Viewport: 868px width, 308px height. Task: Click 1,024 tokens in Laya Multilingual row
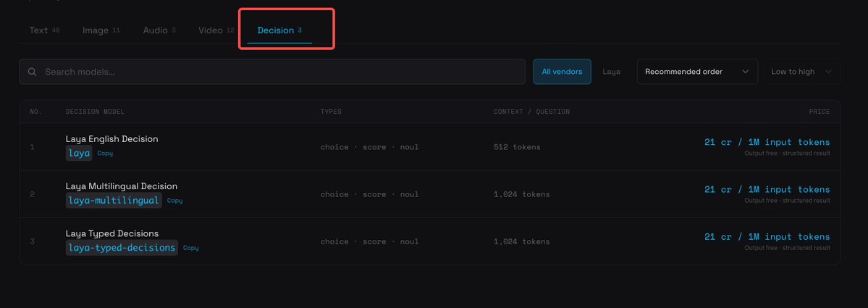522,194
